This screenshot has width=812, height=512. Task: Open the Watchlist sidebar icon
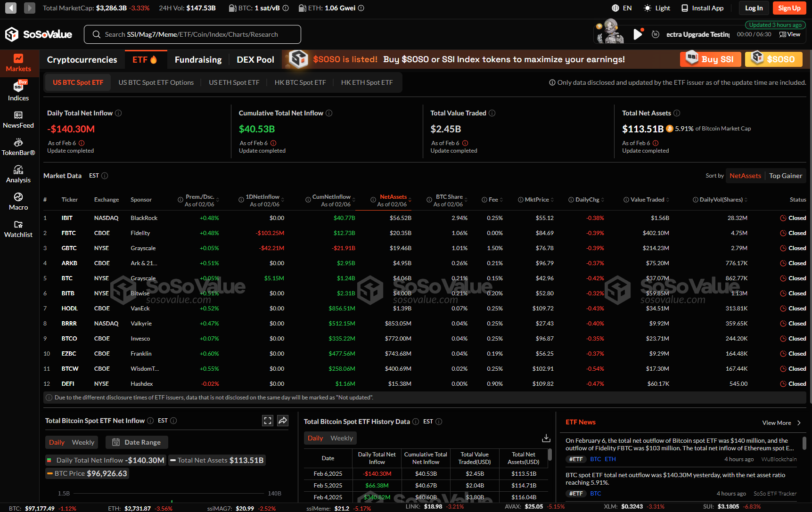click(x=18, y=229)
